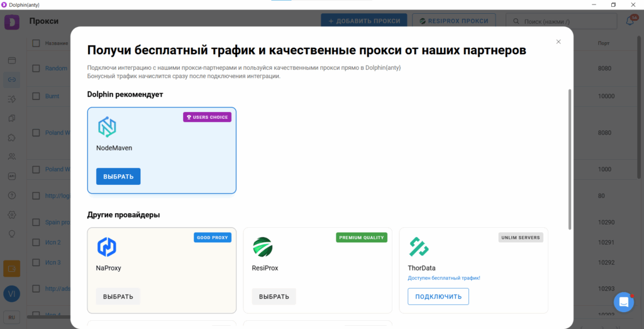Open the proxies link icon in sidebar
This screenshot has height=329, width=644.
tap(12, 80)
